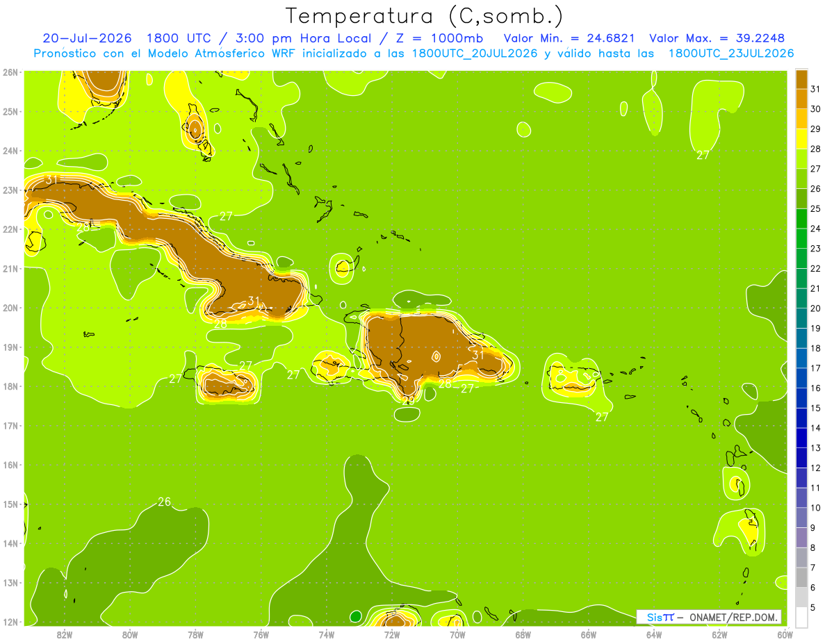Select the '16N' latitude axis label

10,465
